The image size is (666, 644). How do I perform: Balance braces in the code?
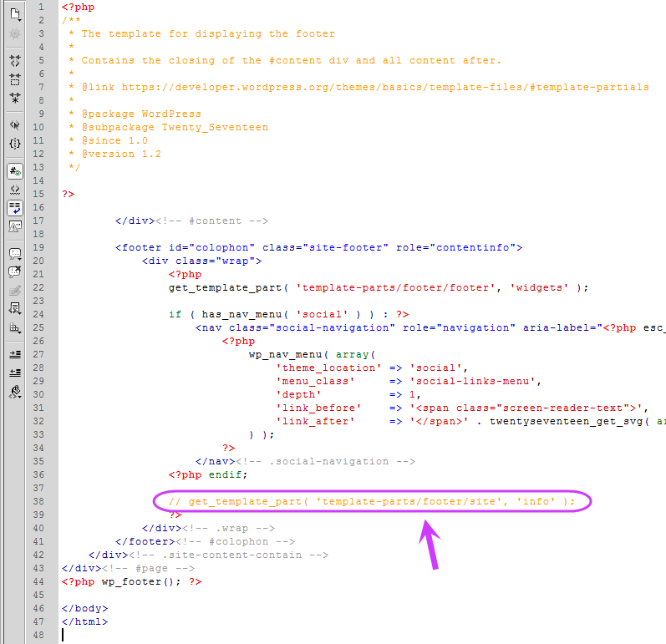(x=15, y=144)
